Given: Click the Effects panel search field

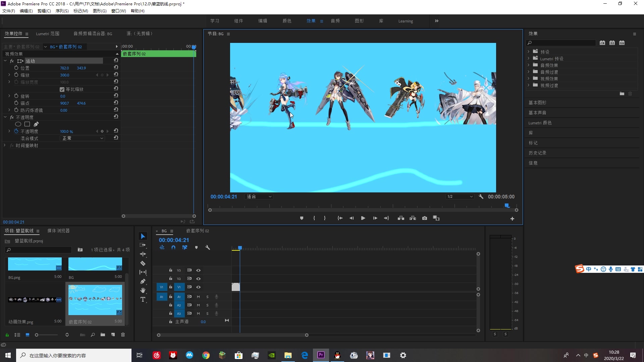Looking at the screenshot, I should 561,43.
